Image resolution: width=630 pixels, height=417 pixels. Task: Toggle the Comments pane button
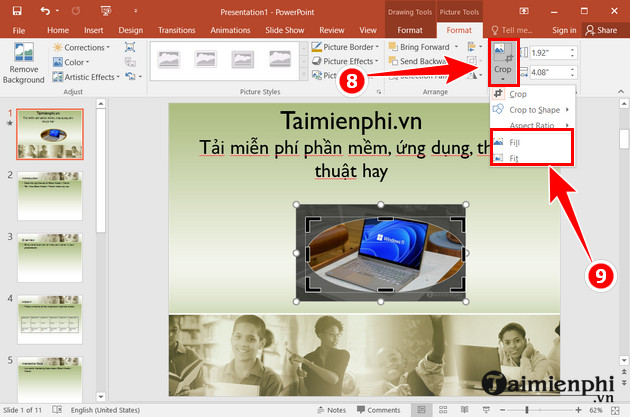(x=378, y=410)
